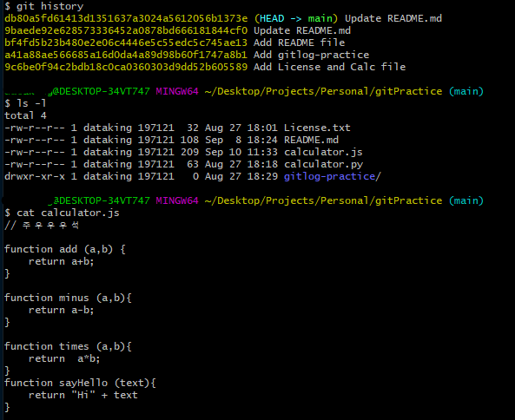Click the 18:01 time for License.txt
The width and height of the screenshot is (515, 420).
(262, 128)
